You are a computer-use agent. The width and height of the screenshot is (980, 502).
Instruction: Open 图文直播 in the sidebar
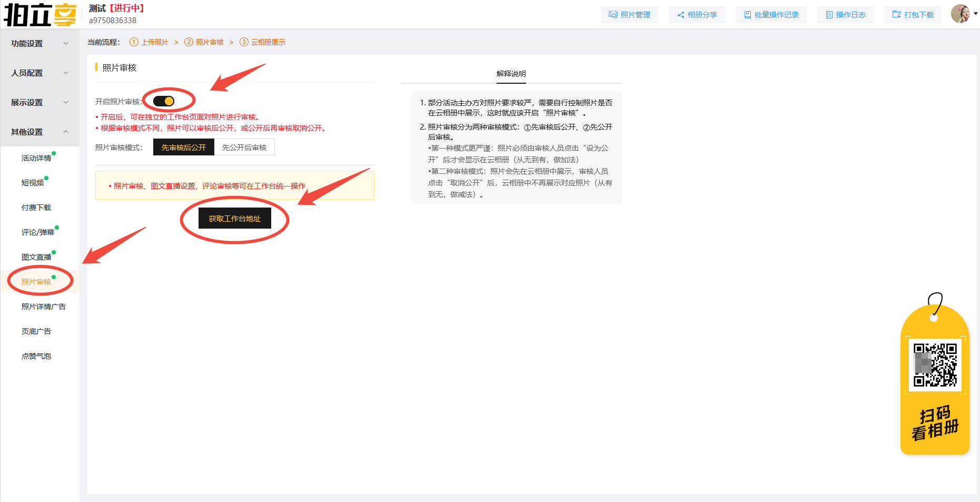[36, 257]
